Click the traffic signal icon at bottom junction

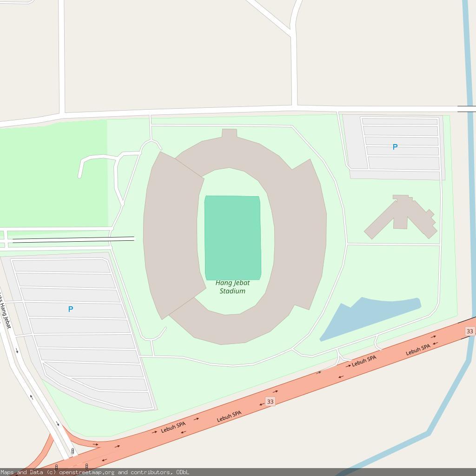pyautogui.click(x=86, y=466)
